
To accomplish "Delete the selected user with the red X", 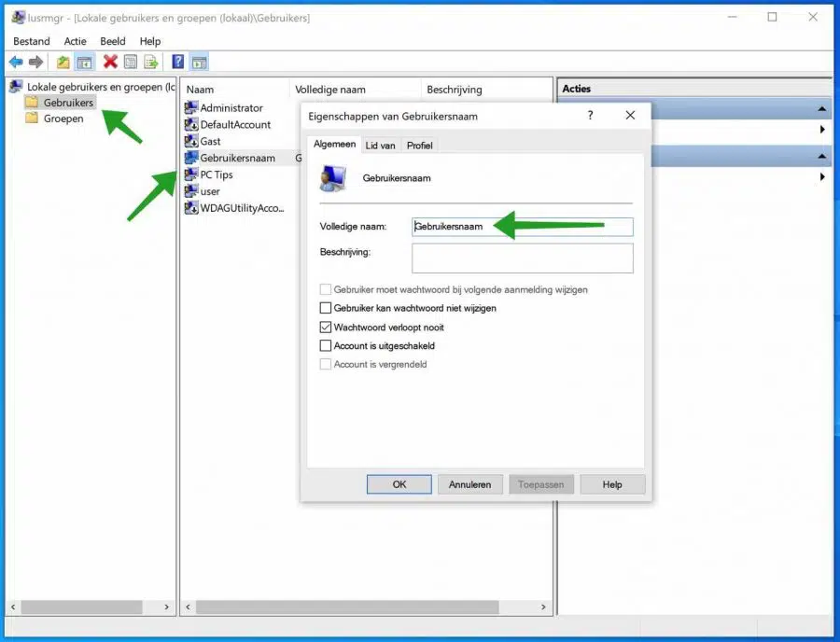I will click(110, 62).
